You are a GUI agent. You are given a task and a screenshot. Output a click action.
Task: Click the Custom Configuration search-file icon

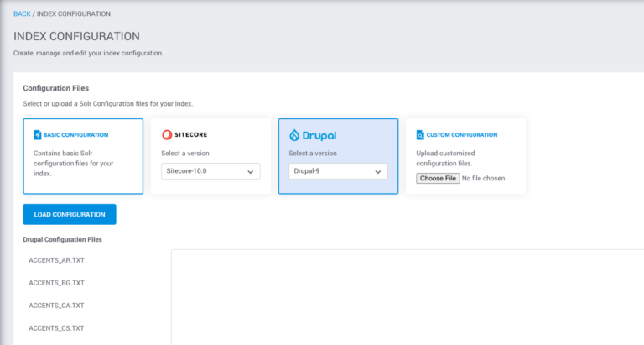tap(420, 134)
